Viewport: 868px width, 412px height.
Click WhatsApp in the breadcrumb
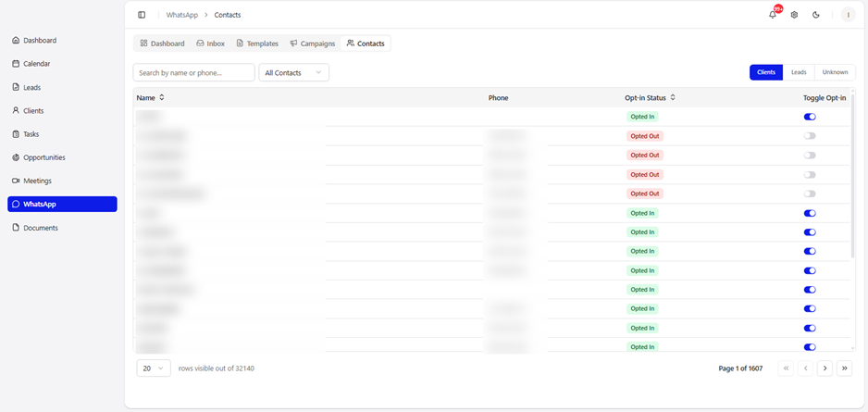[x=182, y=15]
